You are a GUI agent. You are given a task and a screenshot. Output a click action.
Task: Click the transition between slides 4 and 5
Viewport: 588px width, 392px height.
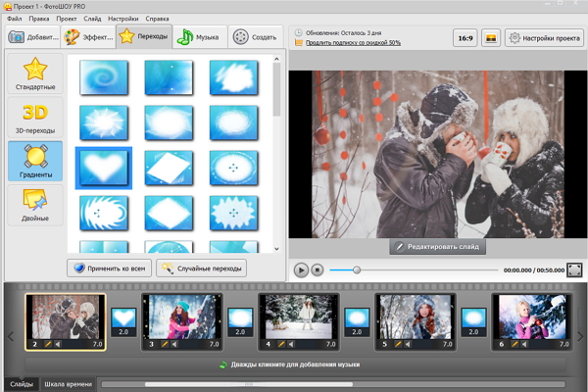point(357,321)
